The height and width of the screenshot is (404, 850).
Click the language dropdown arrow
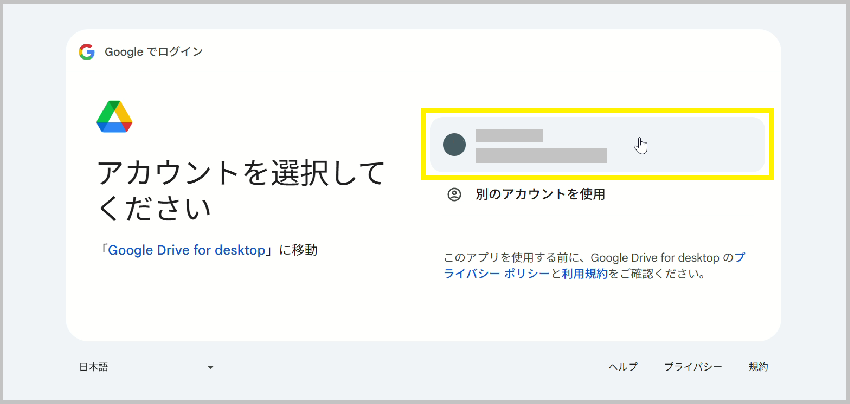(x=210, y=368)
